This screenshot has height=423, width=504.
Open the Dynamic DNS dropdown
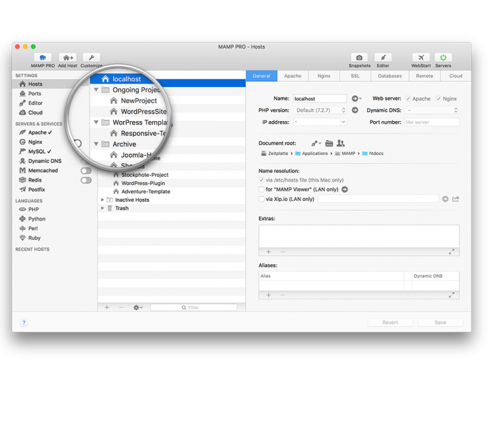pos(432,110)
